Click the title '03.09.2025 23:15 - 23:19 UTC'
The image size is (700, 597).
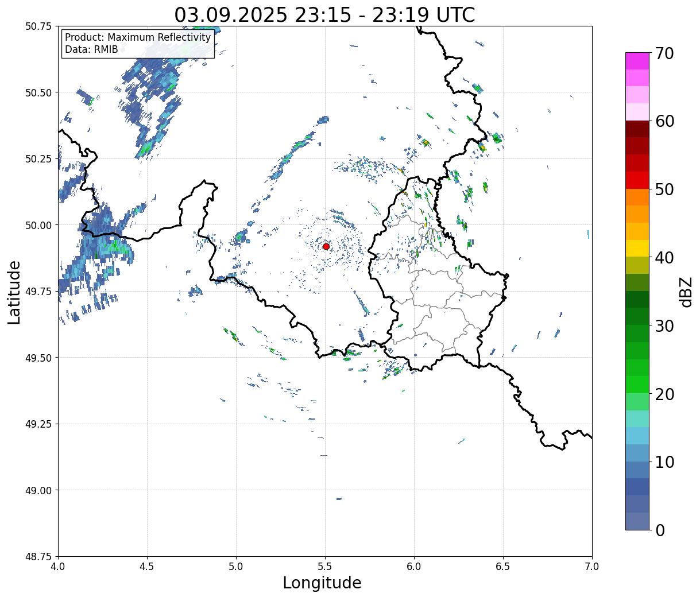click(324, 14)
